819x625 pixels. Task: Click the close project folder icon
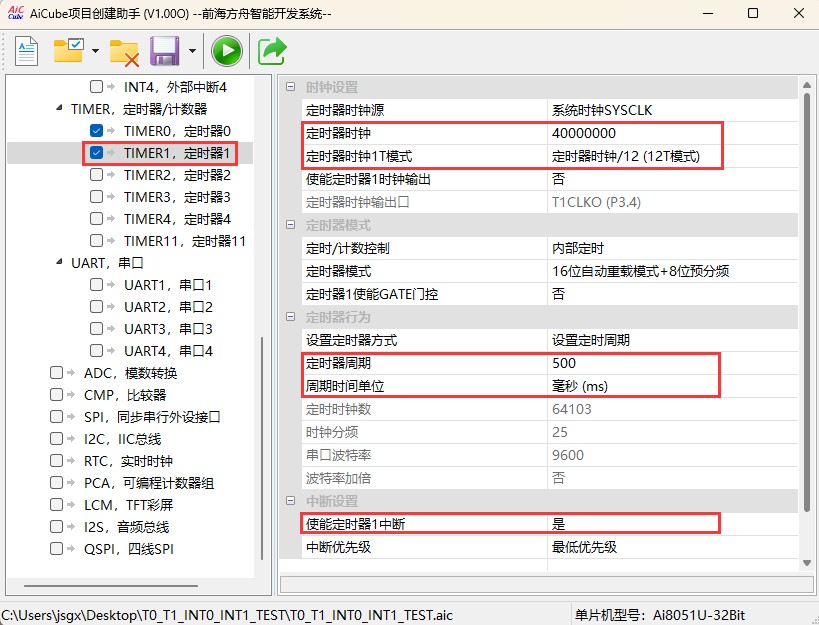(x=125, y=51)
